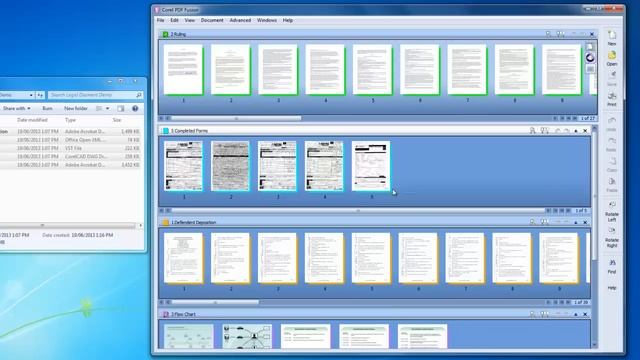Click the 2 Ruling horizontal scrollbar

(x=236, y=118)
